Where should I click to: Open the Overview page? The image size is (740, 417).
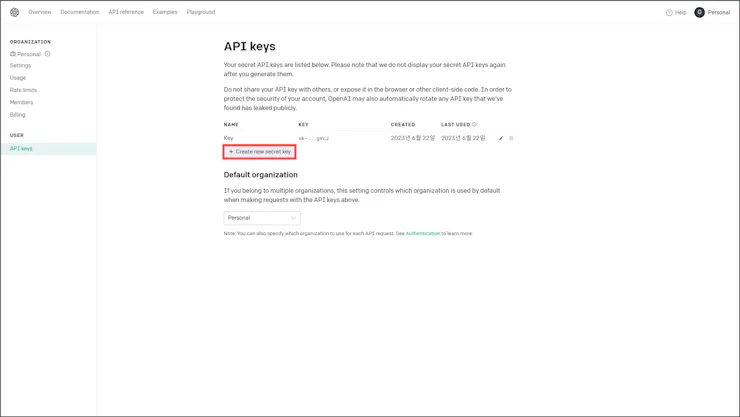click(x=40, y=12)
